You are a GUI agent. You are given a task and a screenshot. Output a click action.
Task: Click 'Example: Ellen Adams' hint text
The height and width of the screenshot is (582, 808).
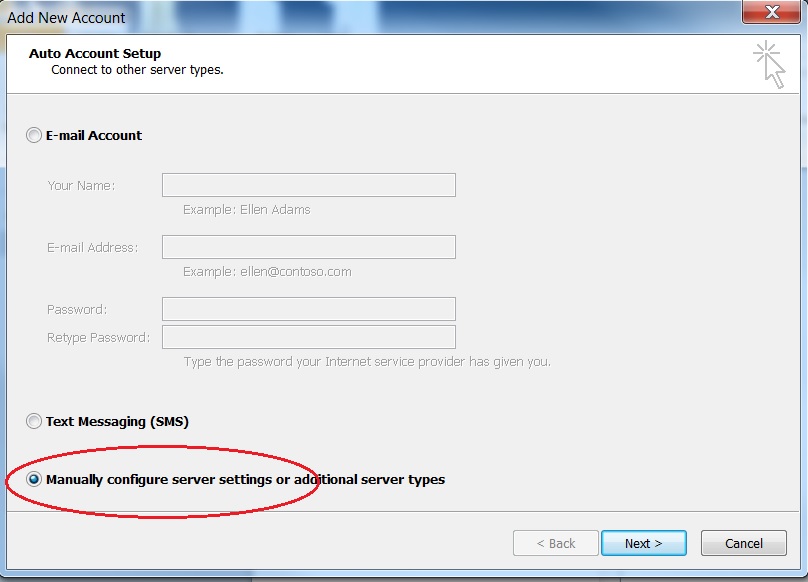point(247,210)
